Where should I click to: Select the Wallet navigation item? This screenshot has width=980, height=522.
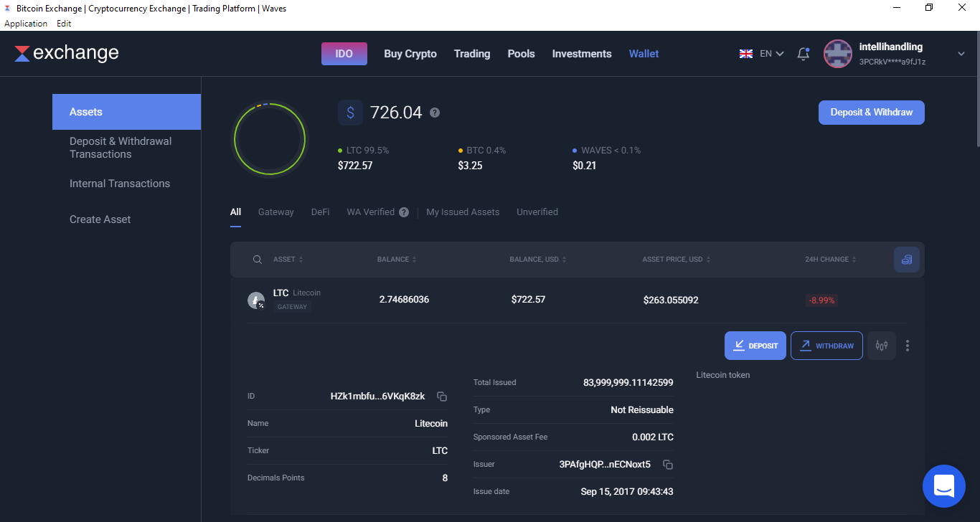click(644, 54)
